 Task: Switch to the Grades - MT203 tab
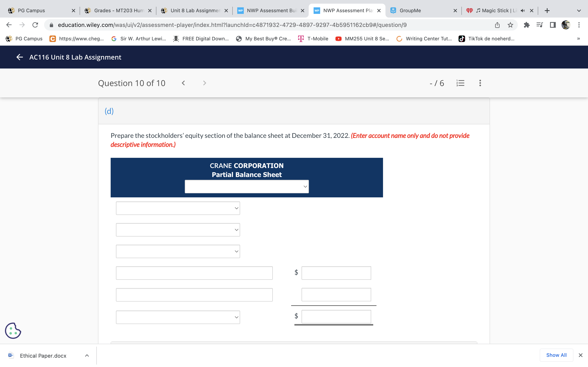[x=116, y=11]
